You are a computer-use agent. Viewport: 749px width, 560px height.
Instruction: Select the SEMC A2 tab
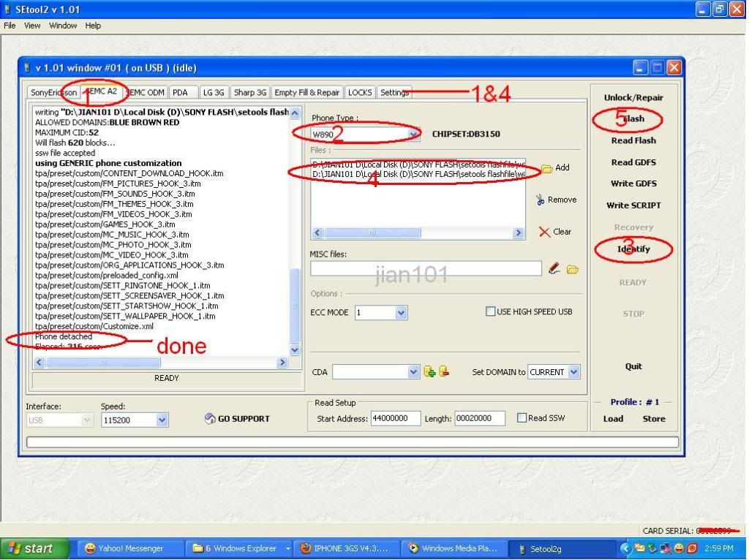pyautogui.click(x=101, y=91)
